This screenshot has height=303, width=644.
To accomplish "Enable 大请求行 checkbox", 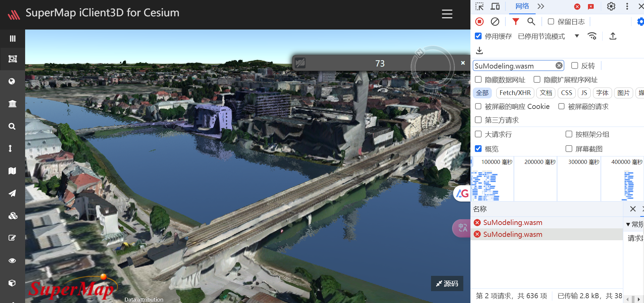I will (478, 134).
